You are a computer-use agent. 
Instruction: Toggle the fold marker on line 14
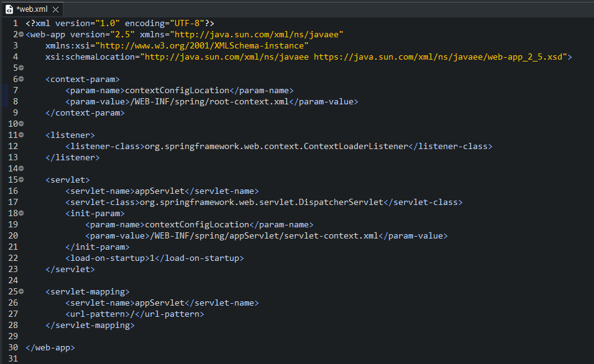pyautogui.click(x=21, y=168)
